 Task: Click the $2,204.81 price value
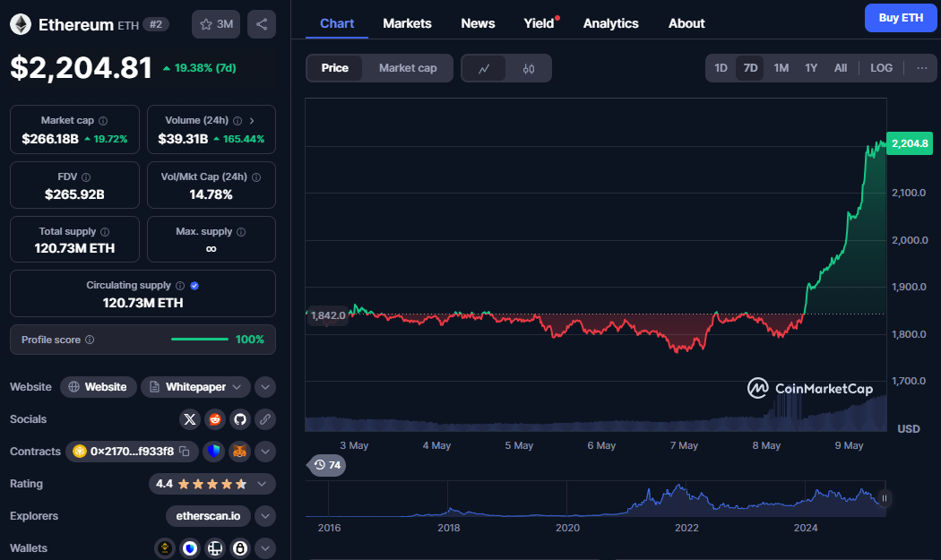[x=81, y=67]
